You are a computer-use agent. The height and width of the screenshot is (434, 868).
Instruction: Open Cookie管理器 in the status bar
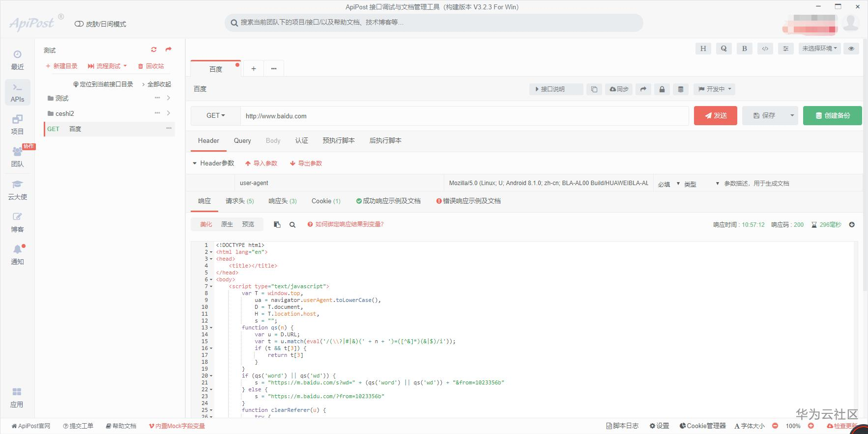pyautogui.click(x=702, y=426)
